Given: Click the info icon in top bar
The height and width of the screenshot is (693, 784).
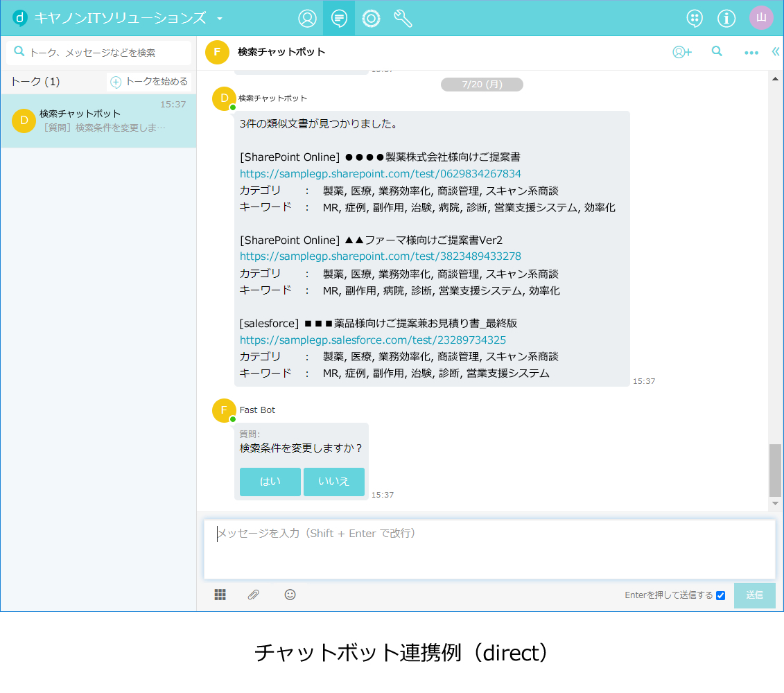Looking at the screenshot, I should pos(726,19).
